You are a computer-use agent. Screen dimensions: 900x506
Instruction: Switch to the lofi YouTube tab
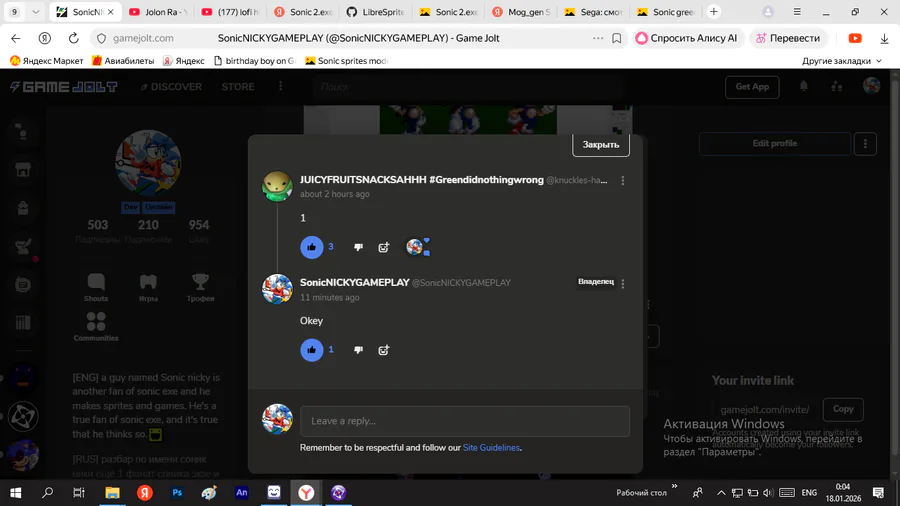(x=230, y=11)
